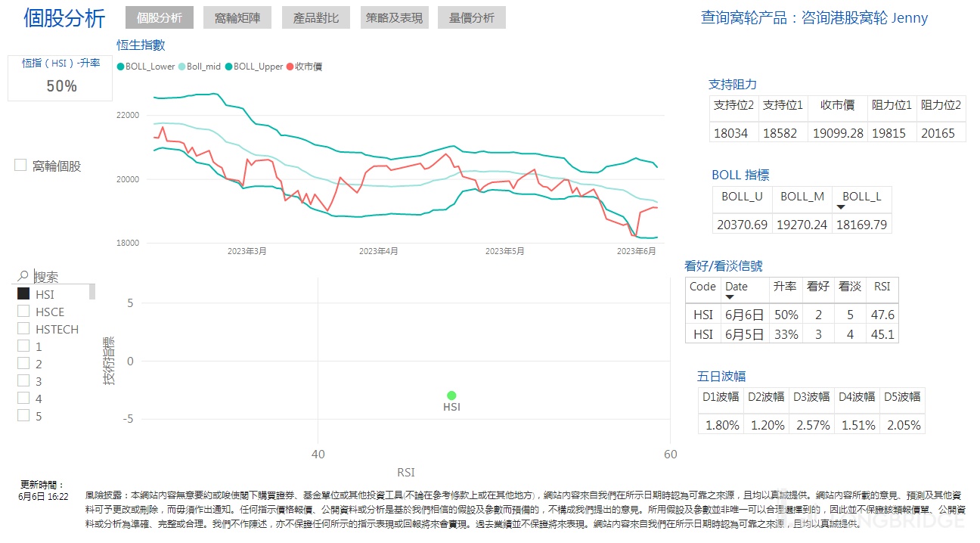This screenshot has height=543, width=980.
Task: Click the search magnifier icon in slicer
Action: [23, 277]
